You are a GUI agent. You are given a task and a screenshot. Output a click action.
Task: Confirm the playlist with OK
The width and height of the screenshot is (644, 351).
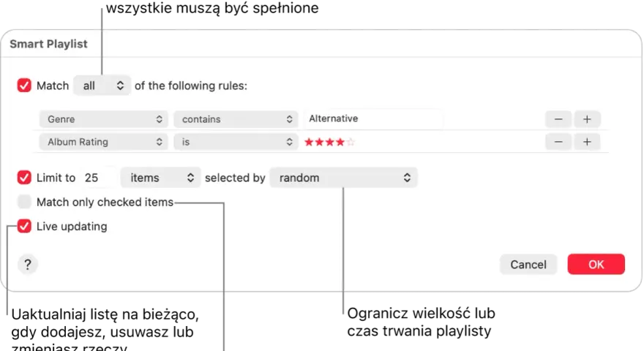596,265
